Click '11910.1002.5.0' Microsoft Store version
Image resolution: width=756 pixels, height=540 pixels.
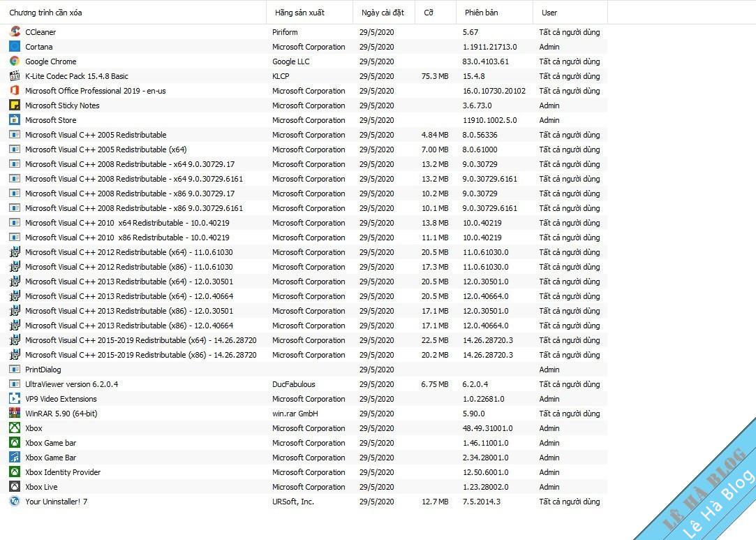[x=490, y=120]
